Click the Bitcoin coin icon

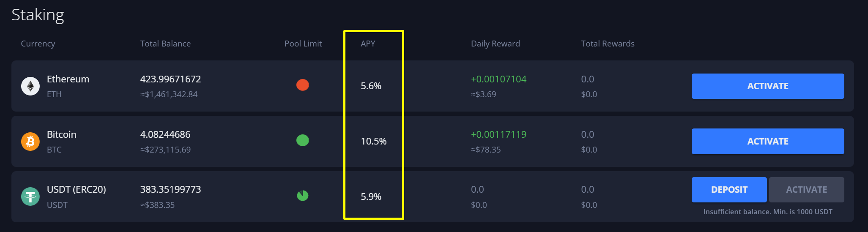pyautogui.click(x=30, y=141)
